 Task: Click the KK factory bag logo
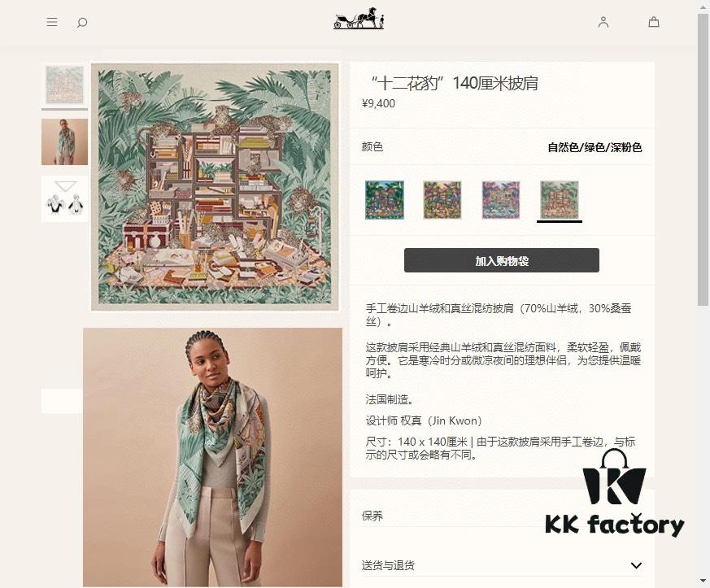point(615,494)
